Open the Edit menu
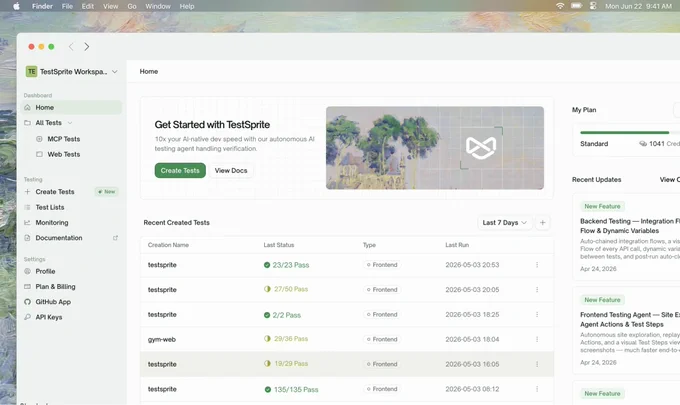680x405 pixels. [x=88, y=6]
